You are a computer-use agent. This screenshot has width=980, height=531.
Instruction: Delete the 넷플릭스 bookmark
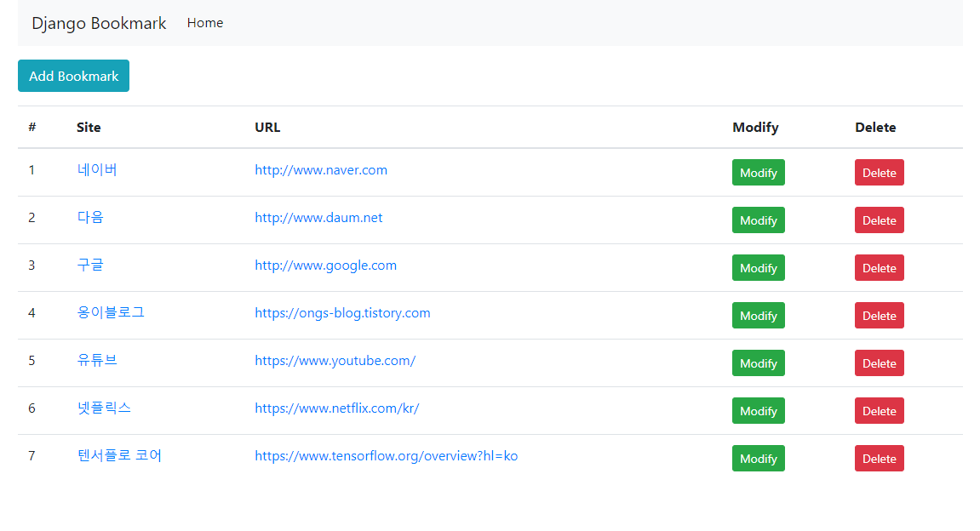click(880, 410)
